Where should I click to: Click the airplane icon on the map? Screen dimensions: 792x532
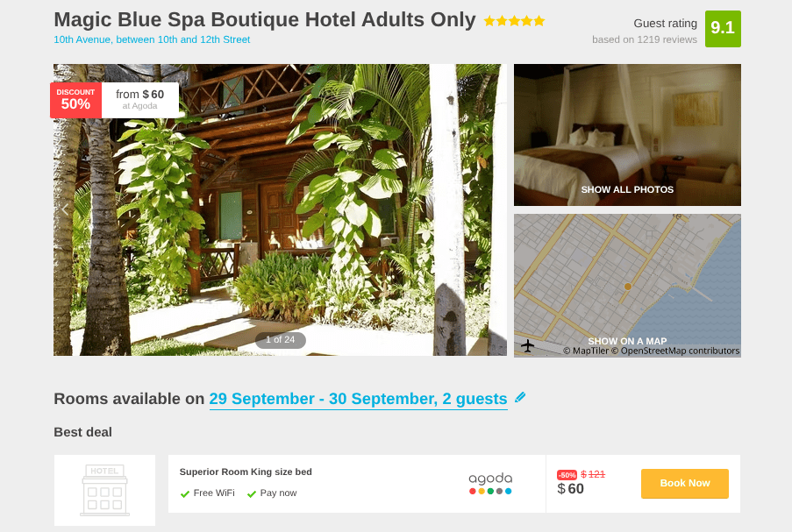click(527, 345)
